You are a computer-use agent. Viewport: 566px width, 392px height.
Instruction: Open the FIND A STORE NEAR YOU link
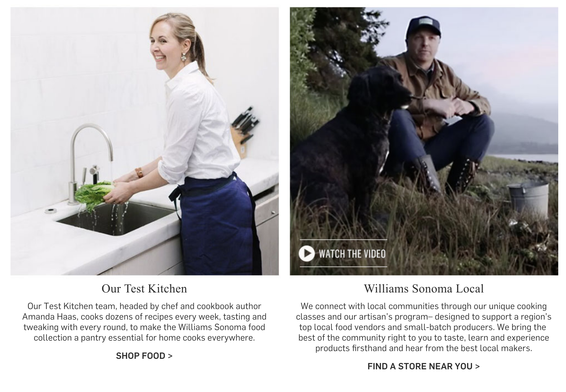424,366
